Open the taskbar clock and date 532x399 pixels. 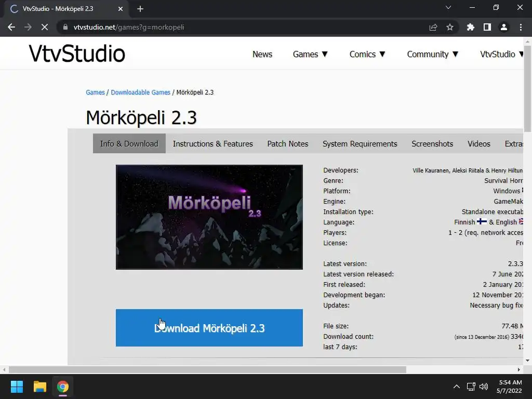[x=510, y=387]
